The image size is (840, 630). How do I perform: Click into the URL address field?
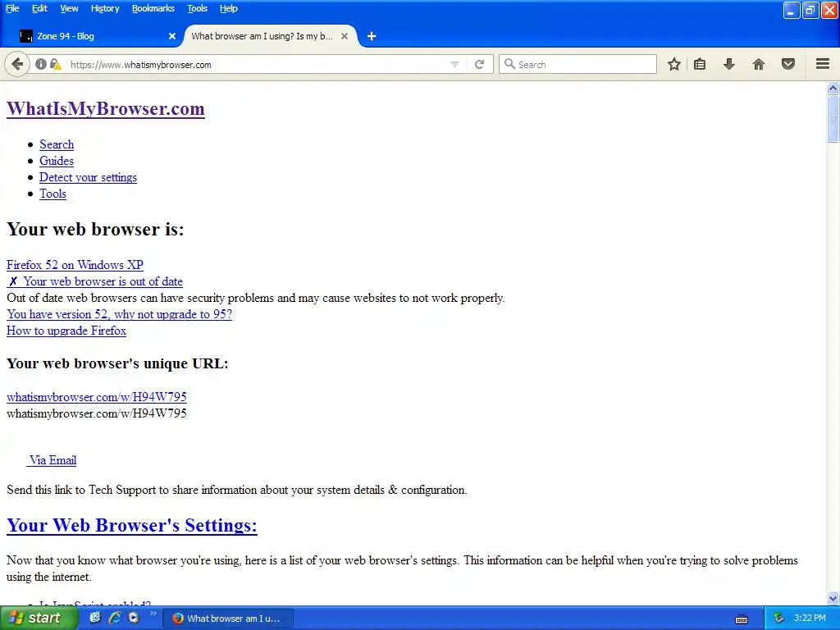click(257, 64)
